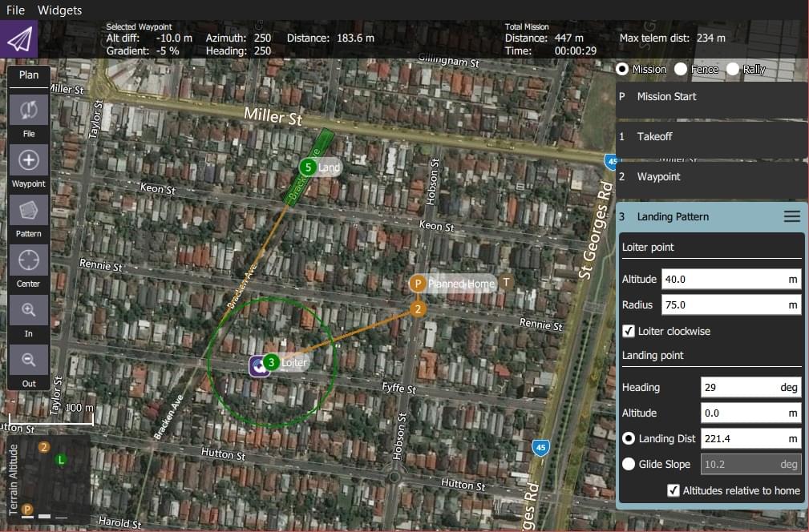The image size is (809, 532).
Task: Open the Widgets menu
Action: click(59, 10)
